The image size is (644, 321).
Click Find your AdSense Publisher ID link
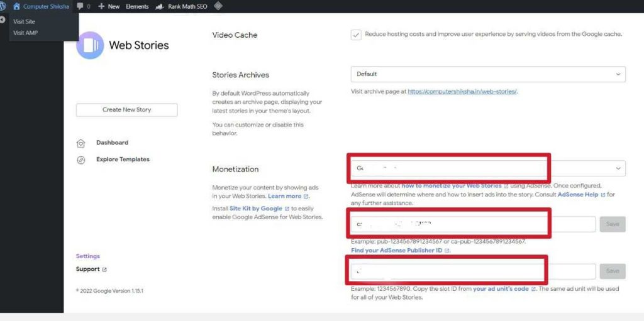(397, 251)
